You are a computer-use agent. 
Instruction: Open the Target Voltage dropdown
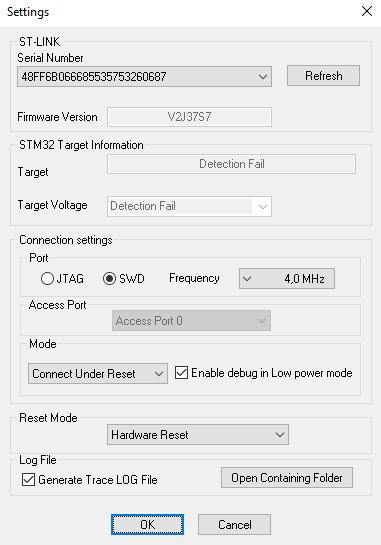pos(189,206)
